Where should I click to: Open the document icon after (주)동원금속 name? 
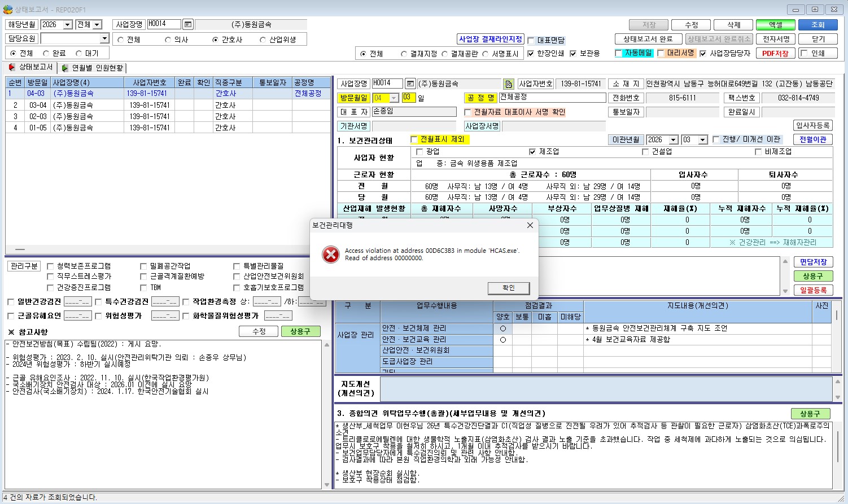tap(509, 84)
